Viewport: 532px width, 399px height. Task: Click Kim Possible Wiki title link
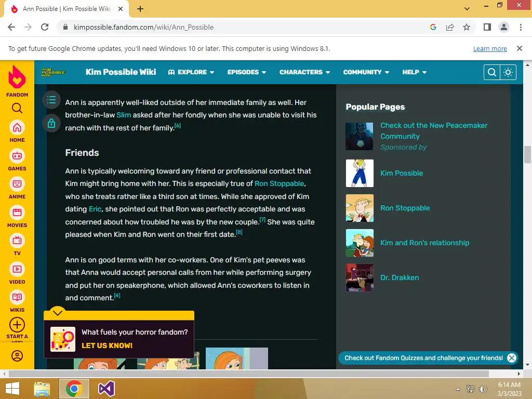coord(121,72)
